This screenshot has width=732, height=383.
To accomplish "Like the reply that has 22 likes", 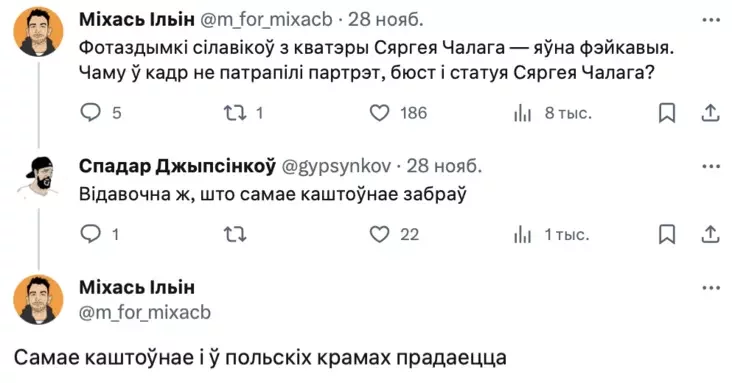I will 380,234.
